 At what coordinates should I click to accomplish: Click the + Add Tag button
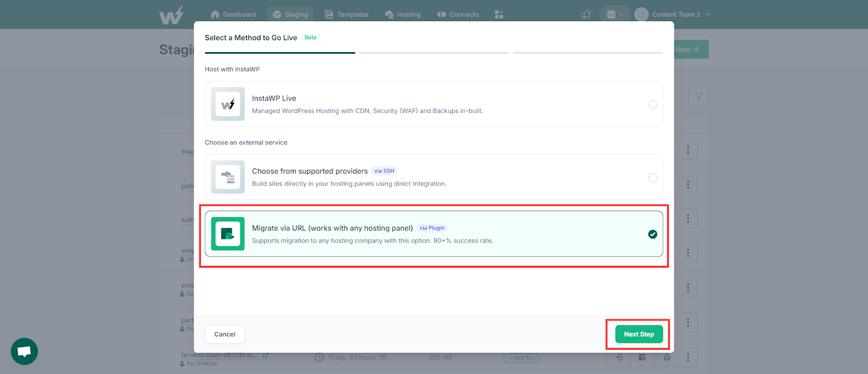coord(521,358)
